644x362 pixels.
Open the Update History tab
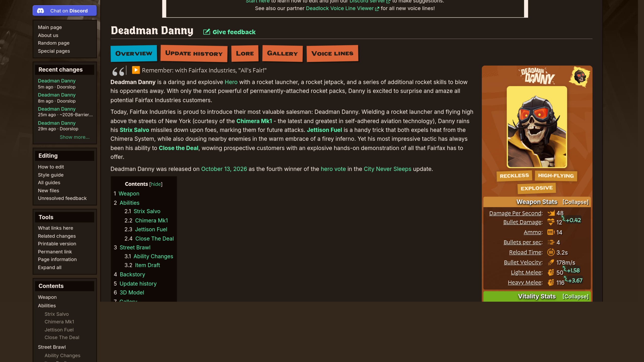pyautogui.click(x=194, y=54)
